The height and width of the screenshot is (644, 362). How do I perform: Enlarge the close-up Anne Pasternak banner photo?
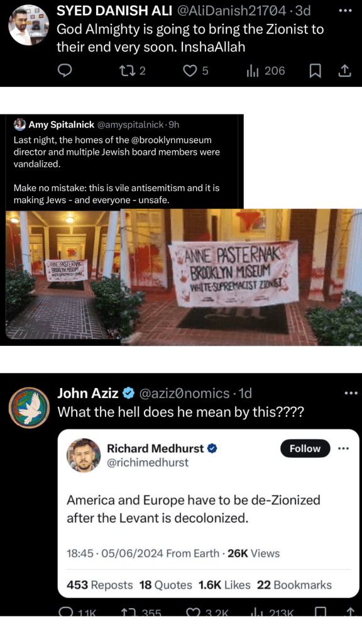point(241,277)
